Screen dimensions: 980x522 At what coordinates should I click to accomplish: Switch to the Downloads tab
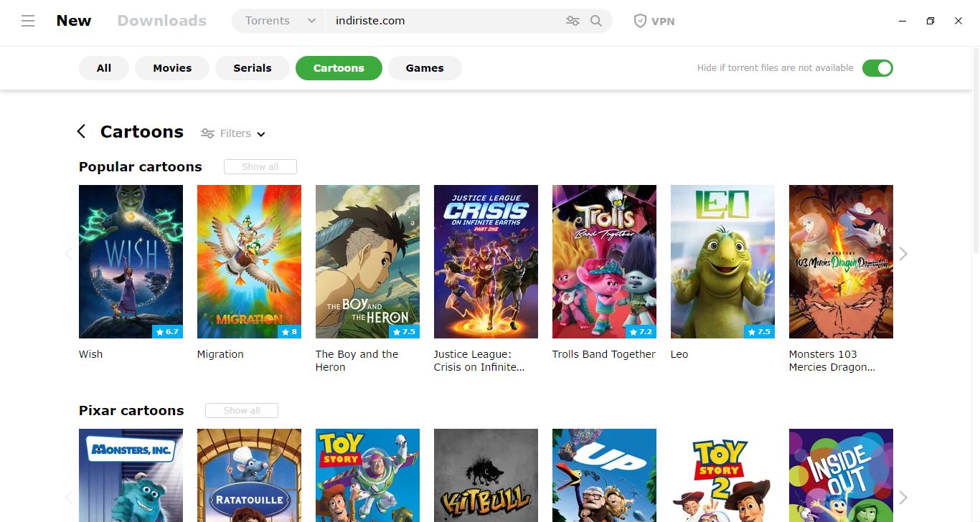pos(162,21)
